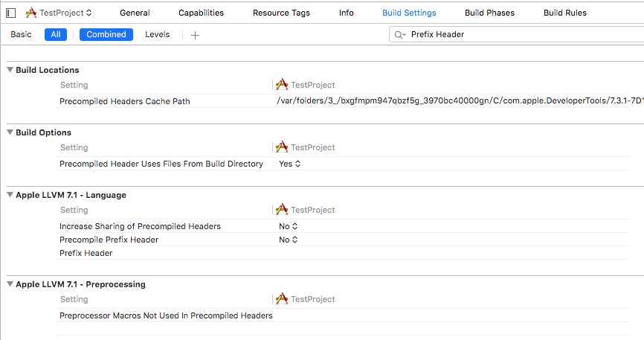Screen dimensions: 644x340
Task: Select the Precompile Prefix Header setting row
Action: click(x=109, y=240)
